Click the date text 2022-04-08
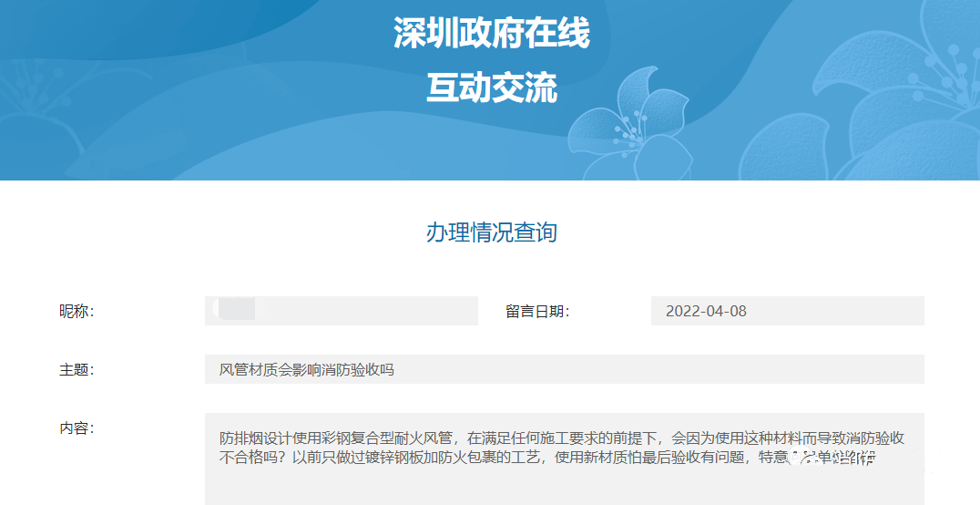 (706, 311)
